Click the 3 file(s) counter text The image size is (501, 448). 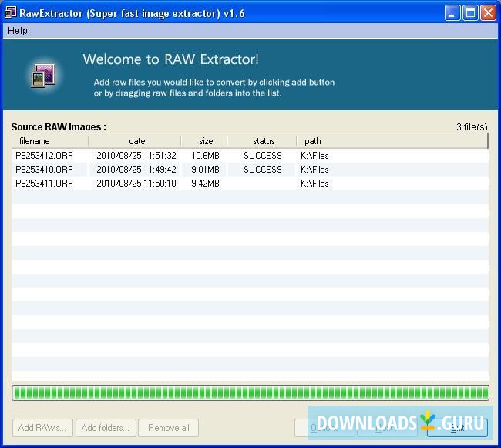point(472,127)
